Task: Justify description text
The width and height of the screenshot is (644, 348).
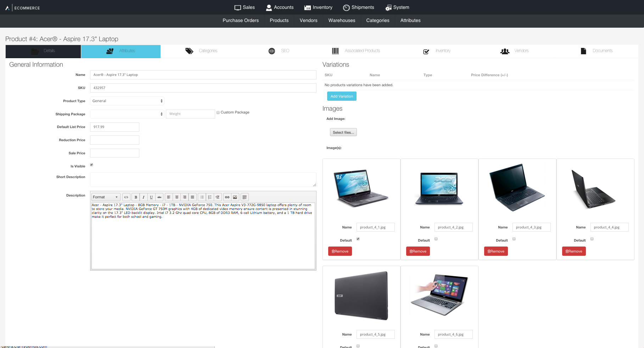Action: click(x=192, y=197)
